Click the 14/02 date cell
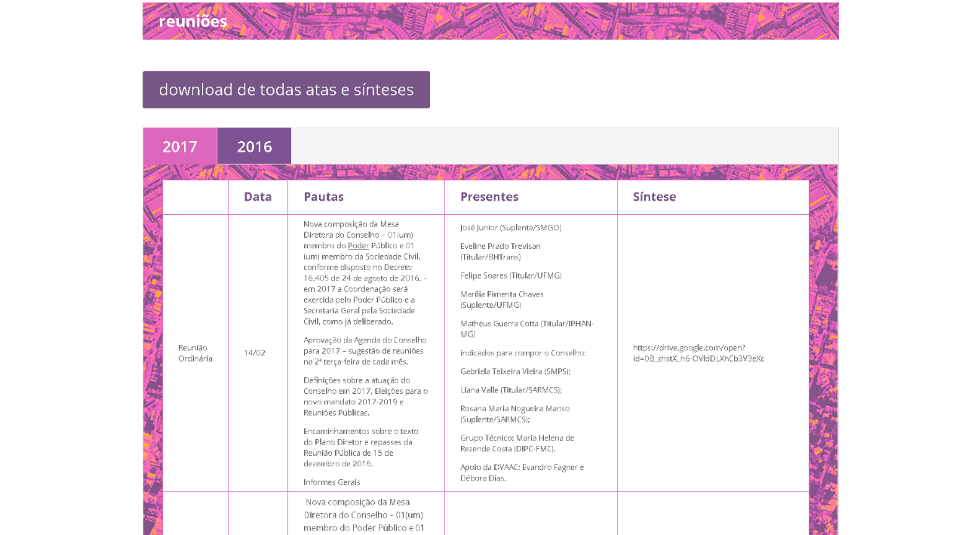This screenshot has width=980, height=535. click(254, 353)
